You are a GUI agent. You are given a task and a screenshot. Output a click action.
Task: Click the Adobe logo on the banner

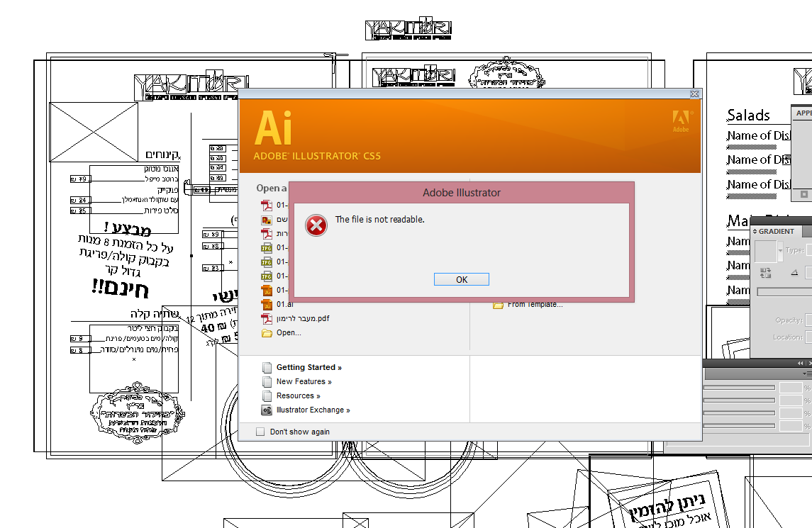click(681, 121)
